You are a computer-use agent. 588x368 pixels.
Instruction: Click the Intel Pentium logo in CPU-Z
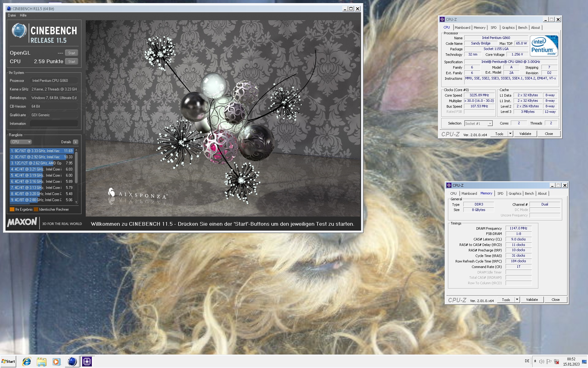click(x=544, y=46)
